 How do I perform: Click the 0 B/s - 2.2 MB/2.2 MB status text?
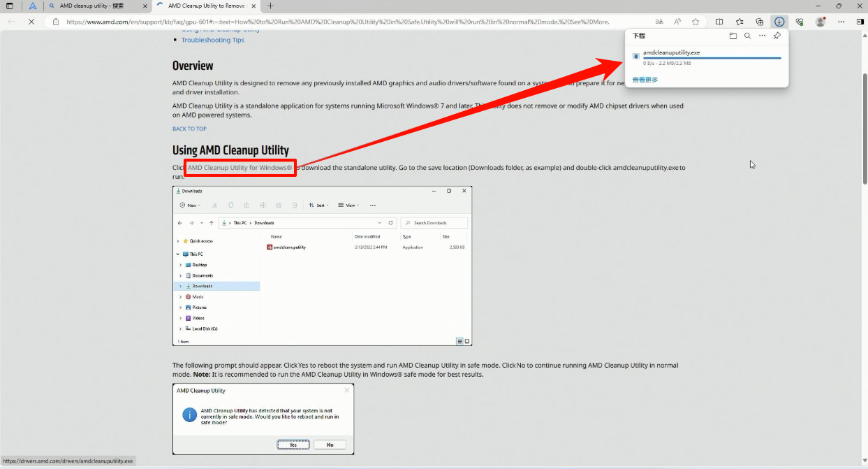pyautogui.click(x=667, y=64)
